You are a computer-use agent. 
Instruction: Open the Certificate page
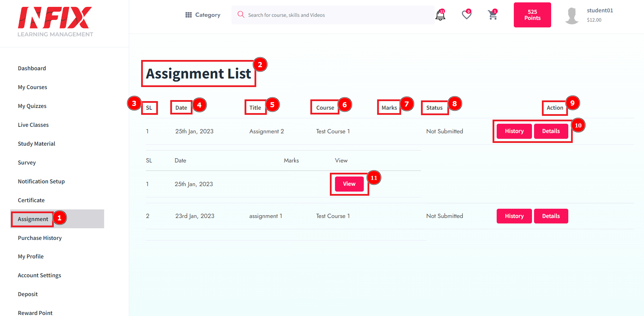coord(31,200)
